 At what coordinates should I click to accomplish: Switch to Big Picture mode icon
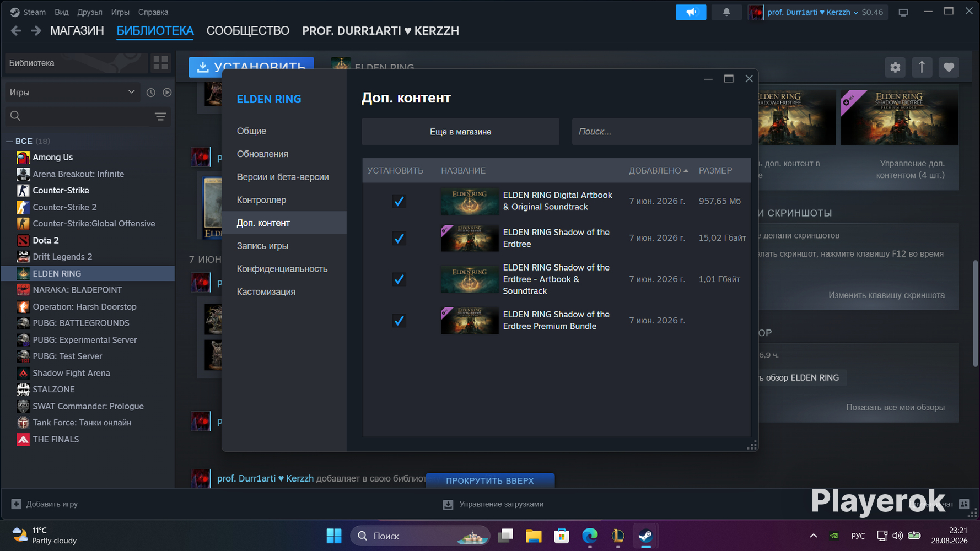coord(903,12)
